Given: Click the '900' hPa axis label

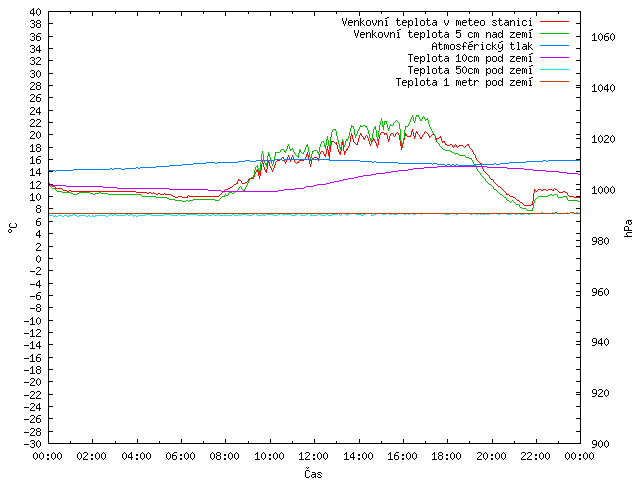Looking at the screenshot, I should [x=600, y=444].
